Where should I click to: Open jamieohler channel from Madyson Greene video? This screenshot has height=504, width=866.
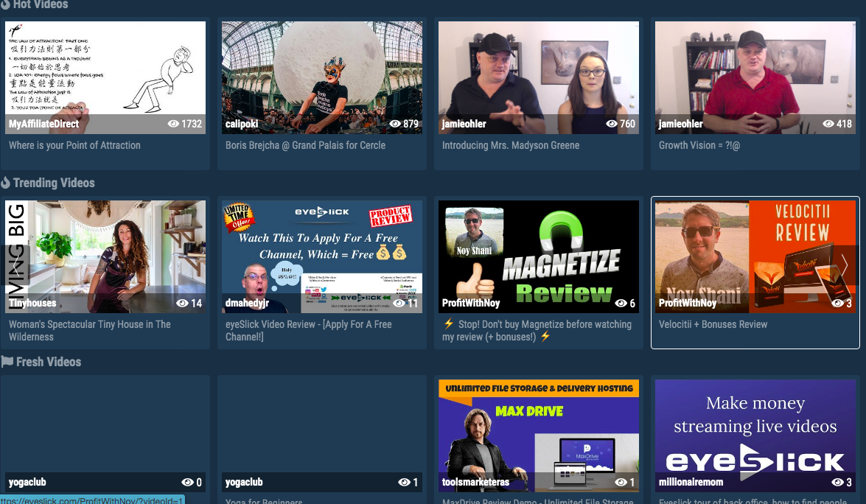[x=464, y=125]
